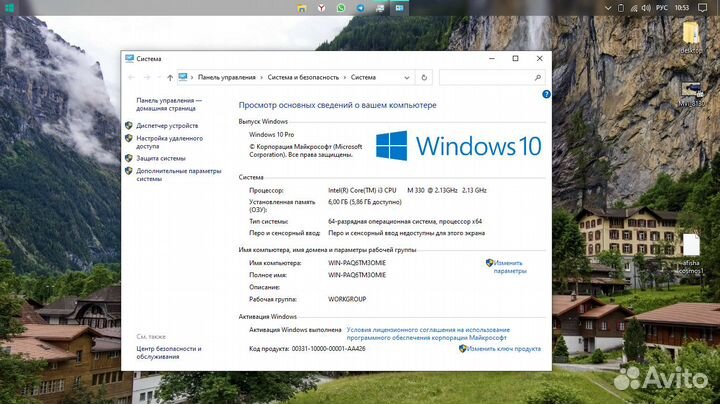The height and width of the screenshot is (404, 720).
Task: Click the Windows 10 logo graphic
Action: pos(458,146)
